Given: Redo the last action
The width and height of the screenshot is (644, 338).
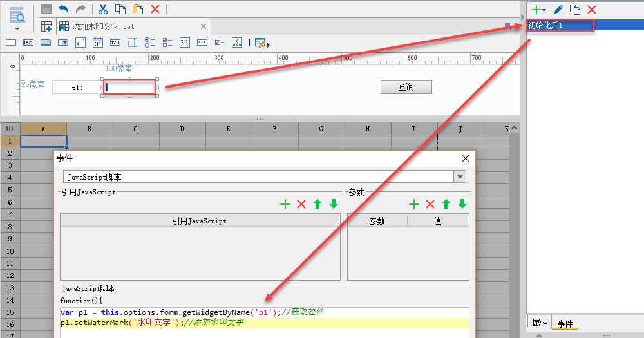Looking at the screenshot, I should pyautogui.click(x=80, y=8).
